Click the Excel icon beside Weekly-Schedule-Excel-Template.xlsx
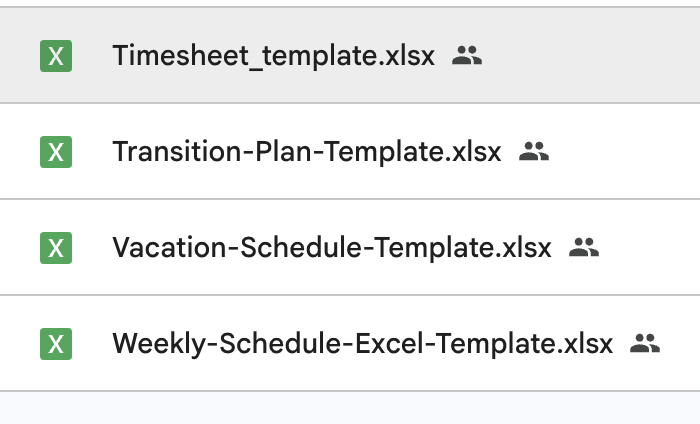Image resolution: width=700 pixels, height=424 pixels. (x=56, y=344)
